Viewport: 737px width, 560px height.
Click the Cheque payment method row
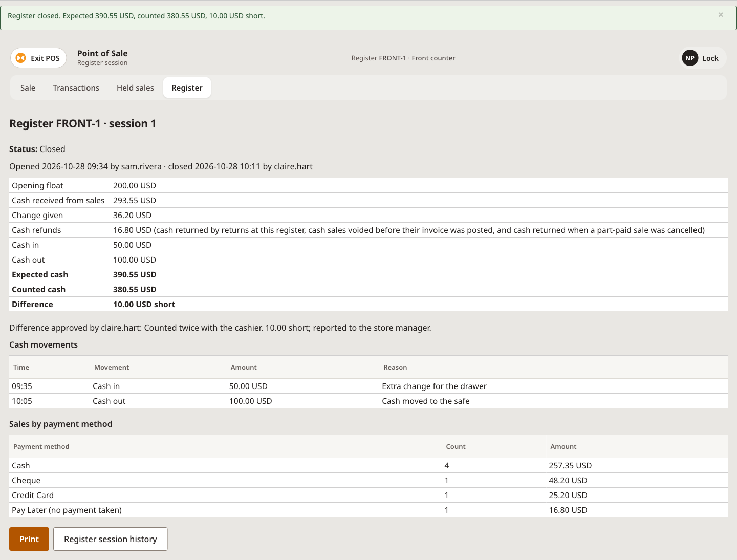(x=368, y=480)
